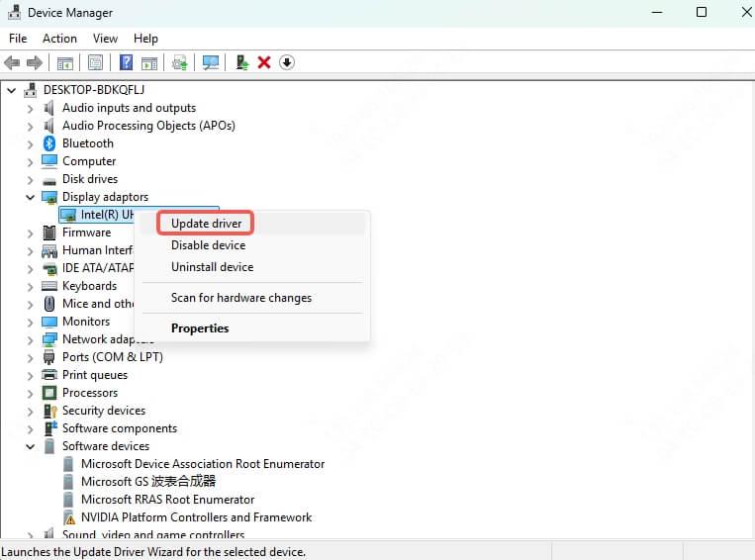Click the Firmware chip icon
Image resolution: width=755 pixels, height=560 pixels.
tap(49, 233)
